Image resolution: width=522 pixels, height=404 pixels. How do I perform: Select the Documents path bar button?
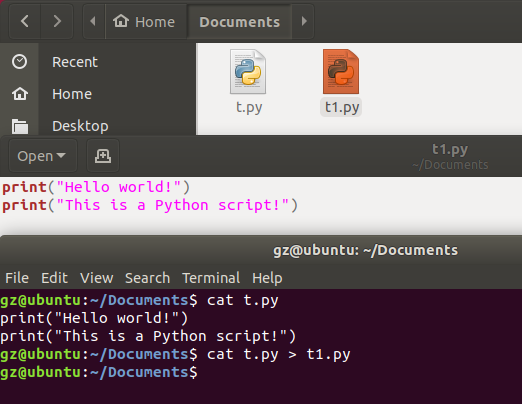coord(239,22)
